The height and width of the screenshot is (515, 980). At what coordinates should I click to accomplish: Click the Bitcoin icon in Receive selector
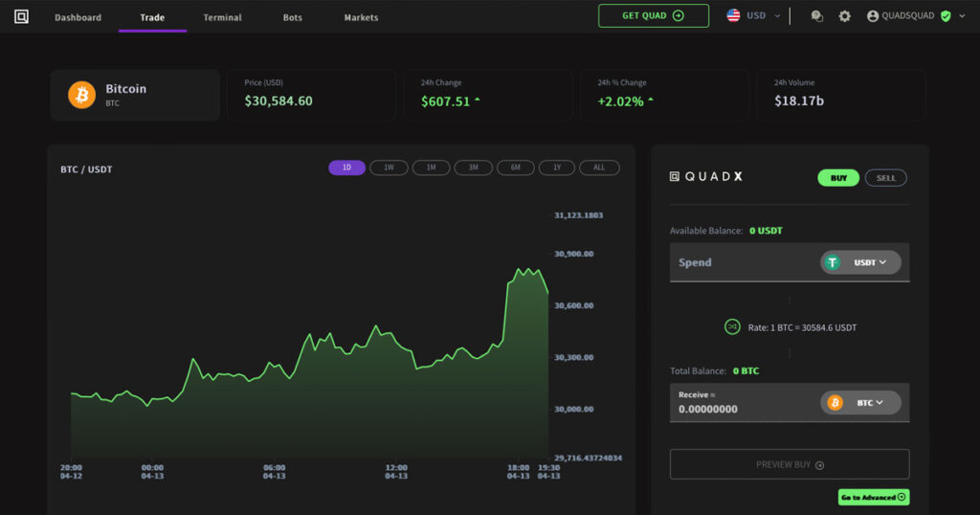coord(835,402)
